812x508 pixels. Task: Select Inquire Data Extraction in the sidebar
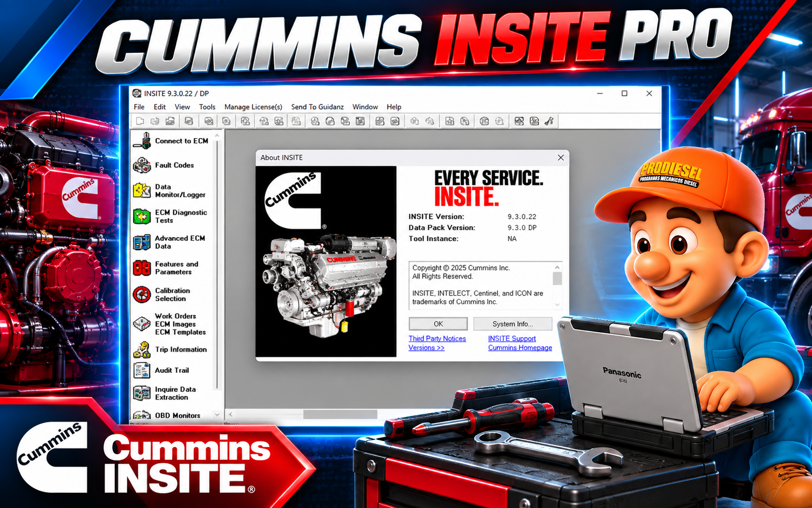[164, 393]
